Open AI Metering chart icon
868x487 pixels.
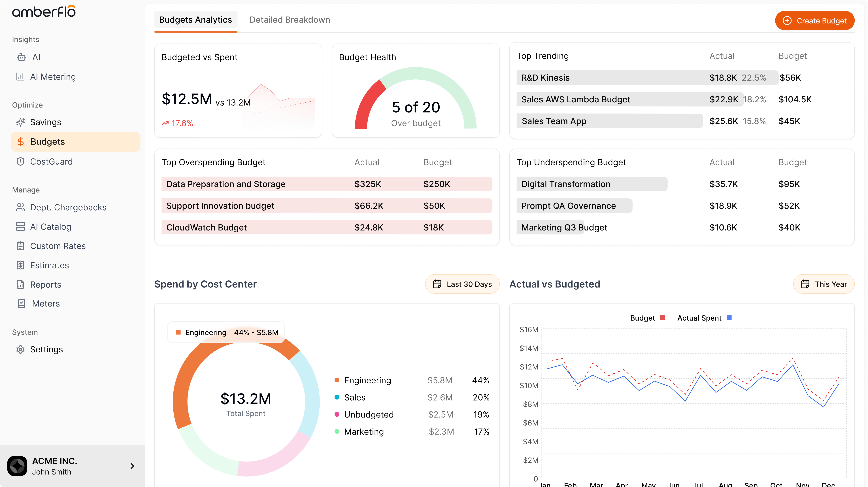[20, 77]
